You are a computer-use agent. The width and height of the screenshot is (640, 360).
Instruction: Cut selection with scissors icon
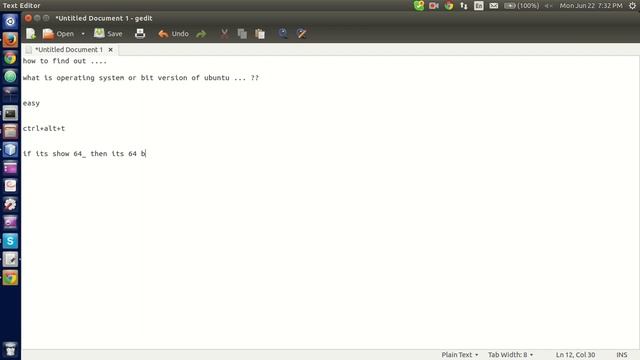(x=224, y=34)
